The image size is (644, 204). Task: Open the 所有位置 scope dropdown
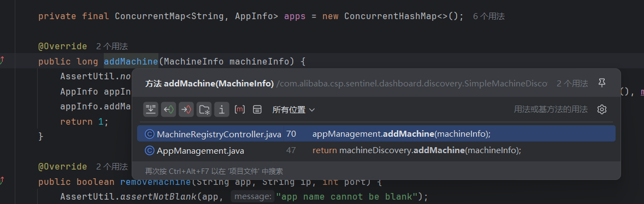tap(293, 110)
